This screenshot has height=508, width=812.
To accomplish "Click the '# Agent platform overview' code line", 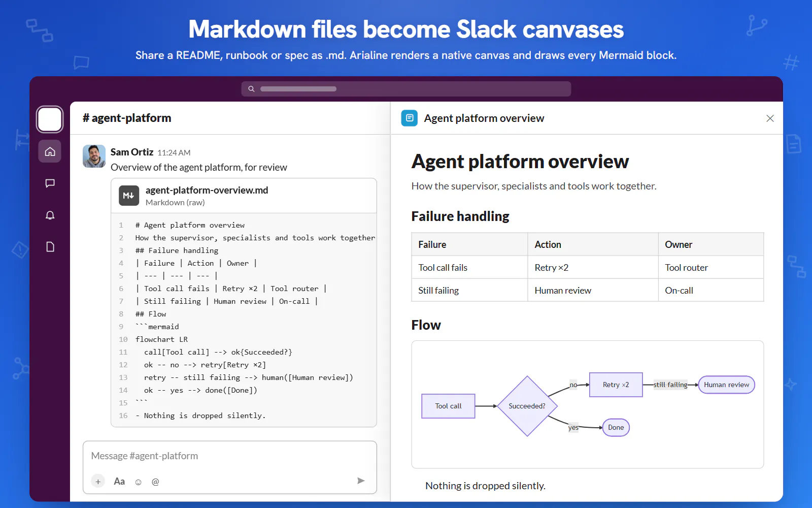I will pyautogui.click(x=190, y=225).
